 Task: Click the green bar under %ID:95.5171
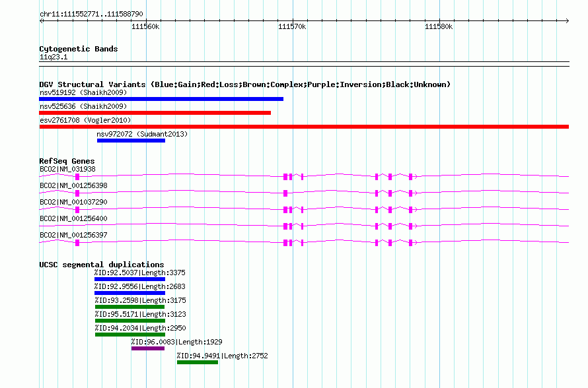pos(130,321)
